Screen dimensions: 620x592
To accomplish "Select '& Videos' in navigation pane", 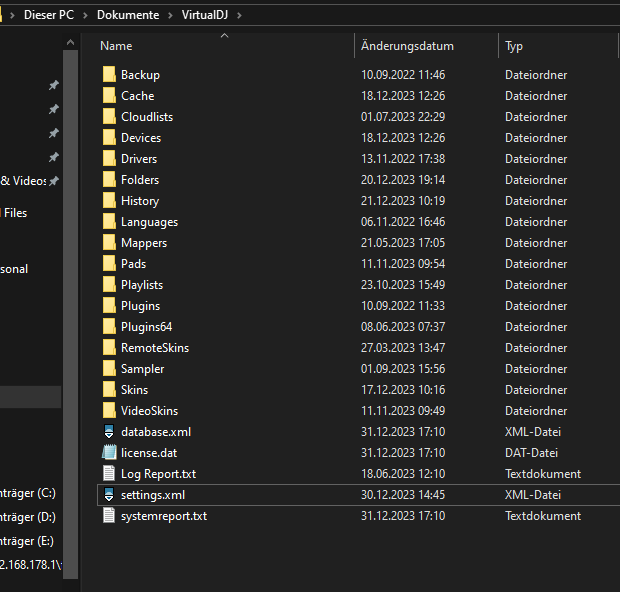I will 23,181.
